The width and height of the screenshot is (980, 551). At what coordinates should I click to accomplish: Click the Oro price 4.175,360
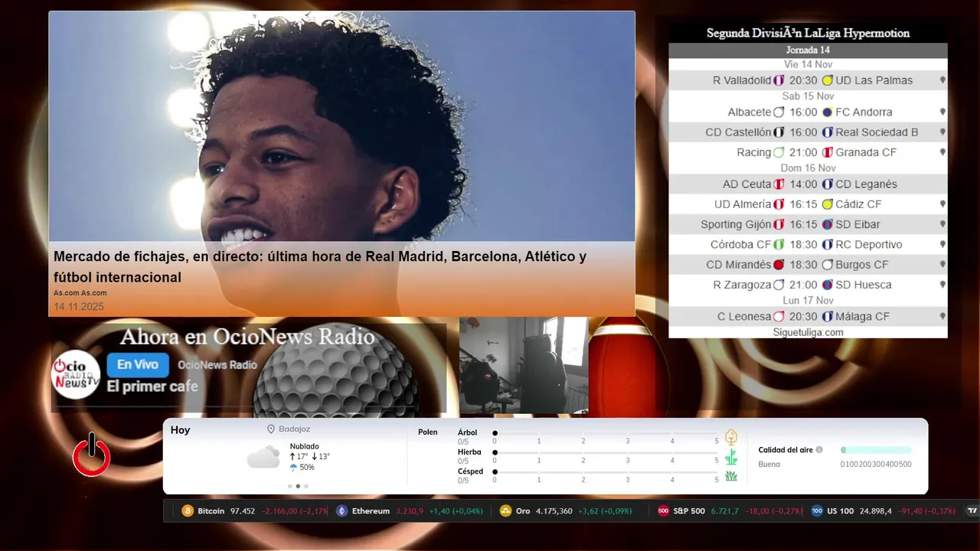[554, 511]
